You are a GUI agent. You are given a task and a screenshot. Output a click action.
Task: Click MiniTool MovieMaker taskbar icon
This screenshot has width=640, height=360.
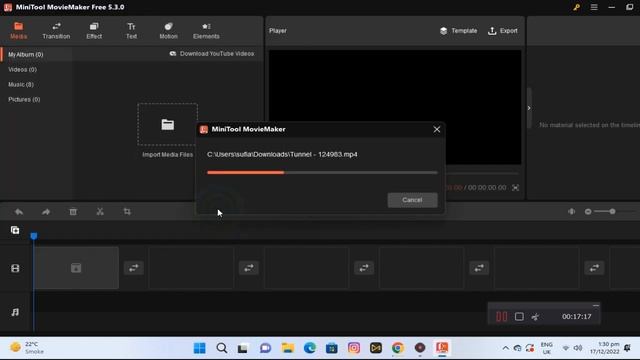[442, 348]
